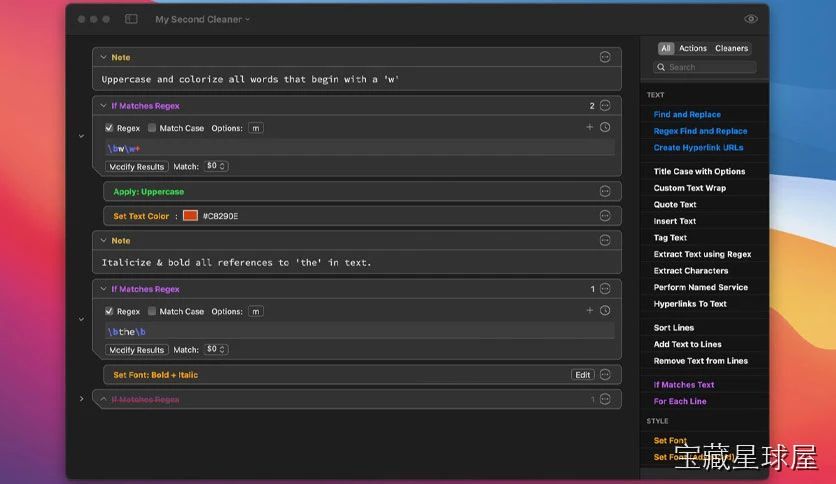The height and width of the screenshot is (484, 836).
Task: Open options menu of Set Font: Bold + Italic
Action: (x=605, y=375)
